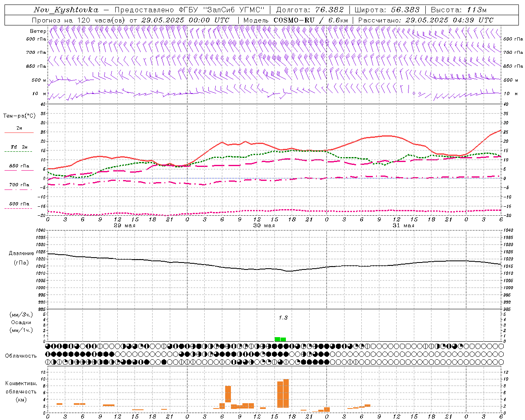Screen dimensions: 525x420
Task: Click the red line sample under '2м' legend
Action: pyautogui.click(x=19, y=132)
